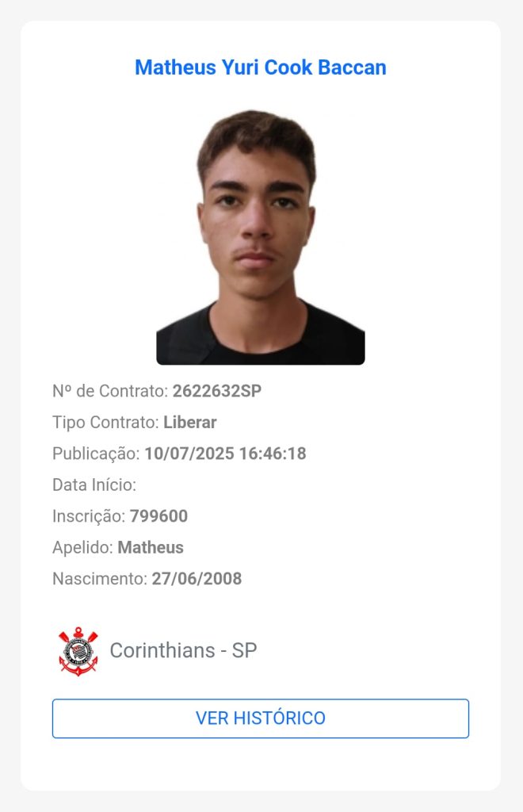Image resolution: width=523 pixels, height=812 pixels.
Task: Click the Publicação label
Action: point(96,454)
